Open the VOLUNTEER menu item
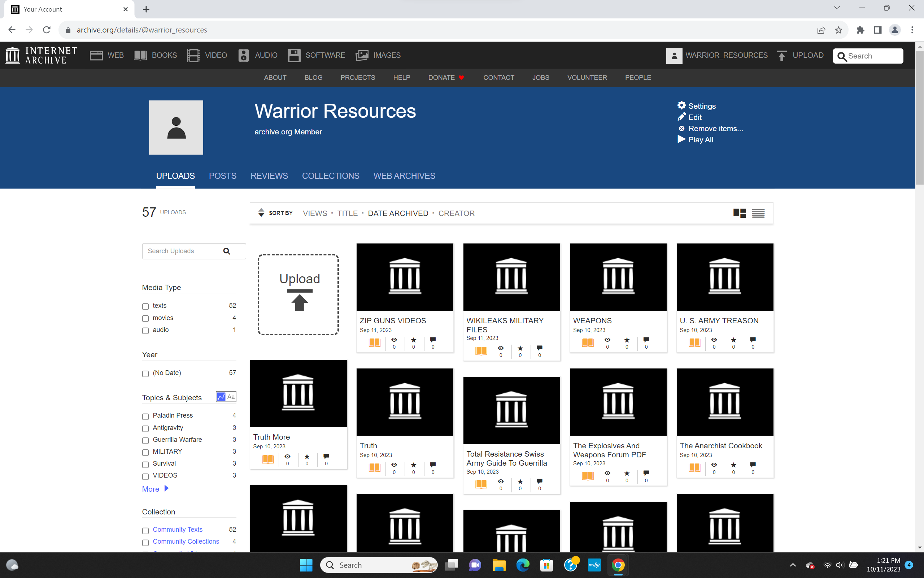This screenshot has height=578, width=924. coord(587,78)
